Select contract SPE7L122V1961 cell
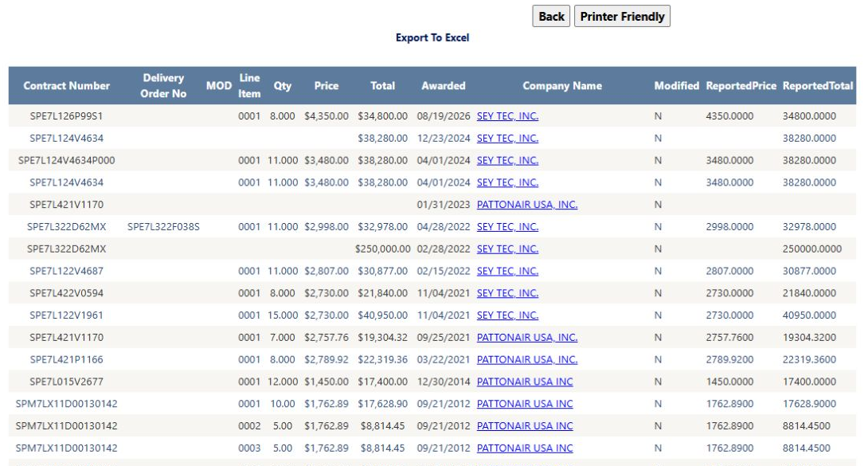 [66, 315]
